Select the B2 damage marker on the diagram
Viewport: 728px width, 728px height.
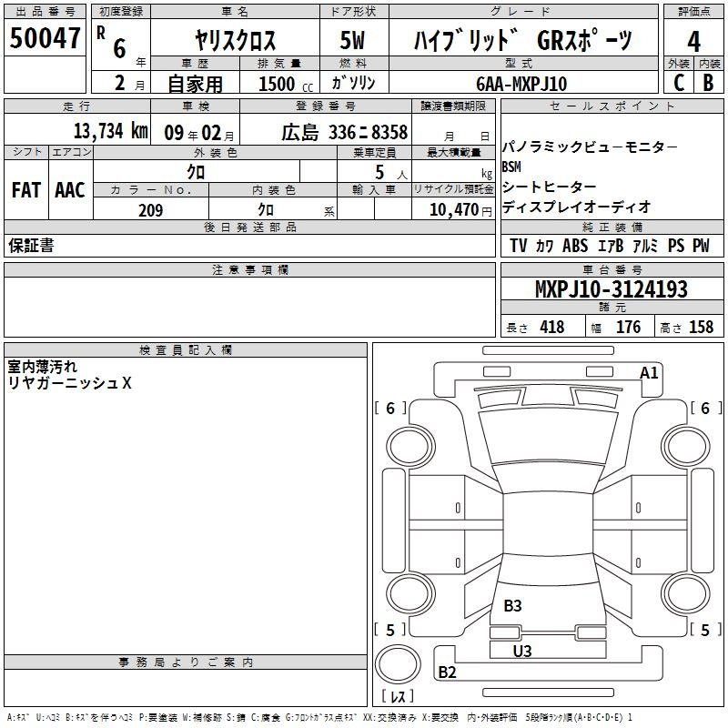pos(448,672)
